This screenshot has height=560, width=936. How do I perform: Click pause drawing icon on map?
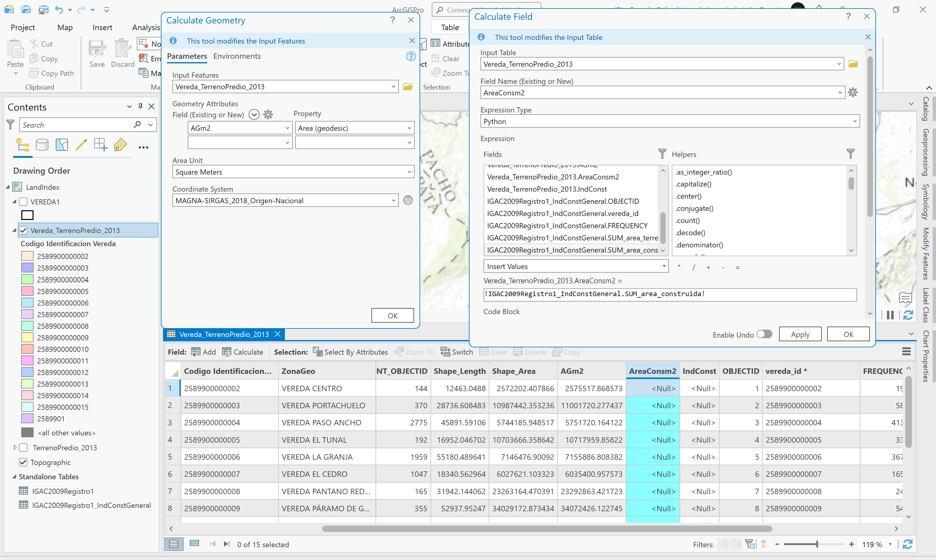[890, 315]
